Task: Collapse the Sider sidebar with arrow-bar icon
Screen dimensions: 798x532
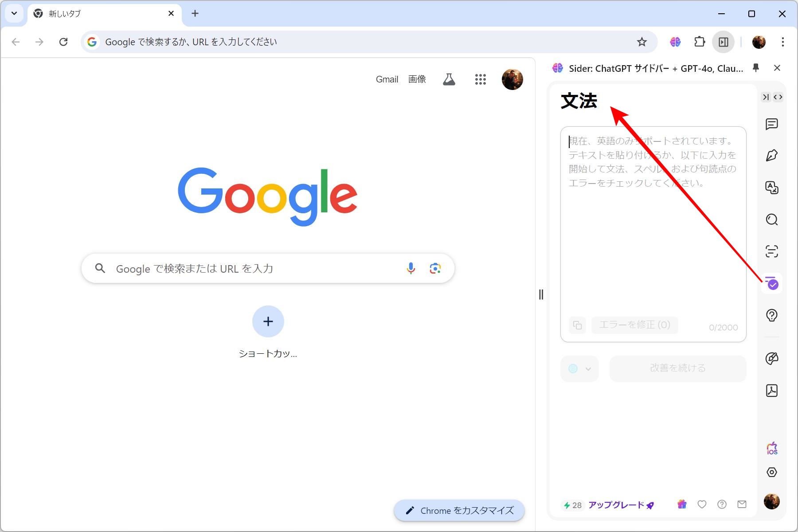Action: tap(766, 97)
